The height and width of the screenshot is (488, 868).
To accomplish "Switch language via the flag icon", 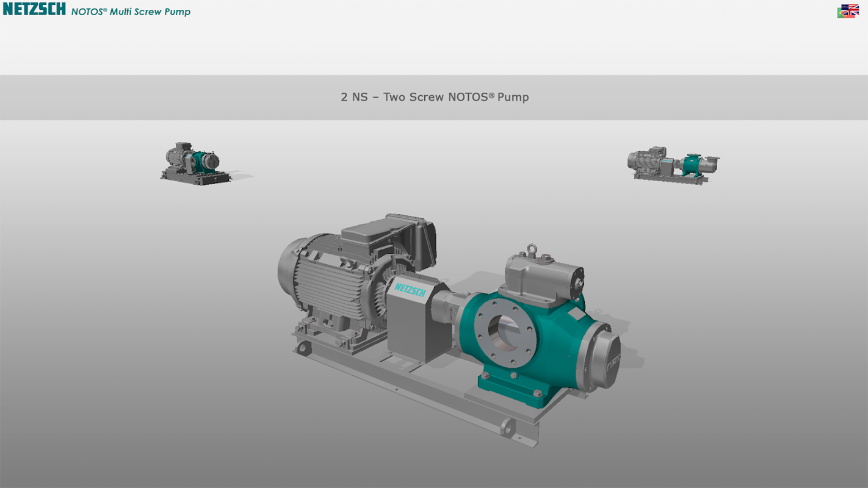I will pos(848,11).
